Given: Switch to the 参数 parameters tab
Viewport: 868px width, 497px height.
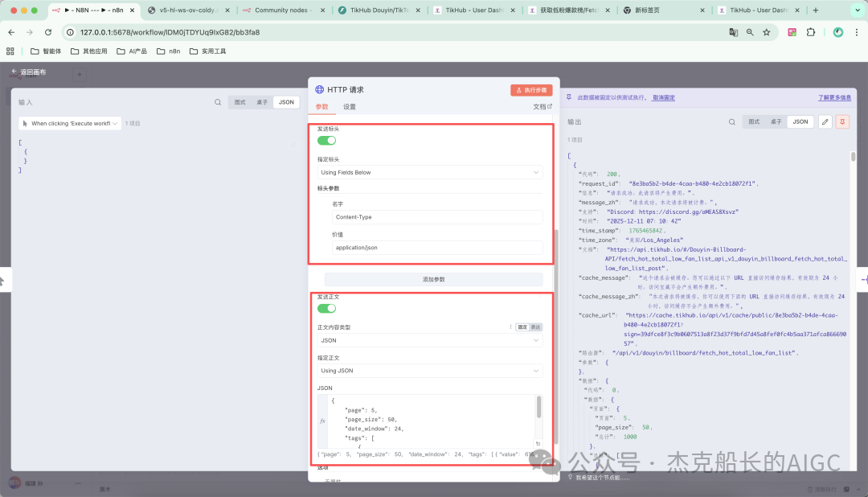Looking at the screenshot, I should [321, 106].
